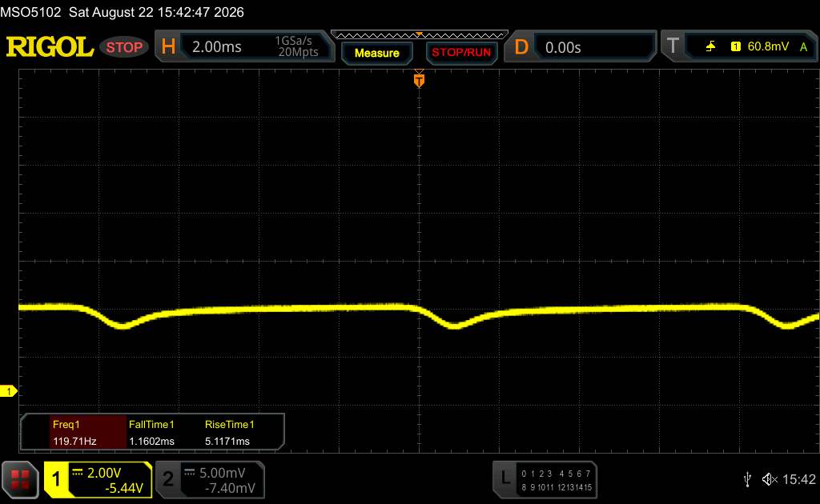Viewport: 820px width, 504px height.
Task: Click the orange trigger position T marker
Action: [x=419, y=80]
